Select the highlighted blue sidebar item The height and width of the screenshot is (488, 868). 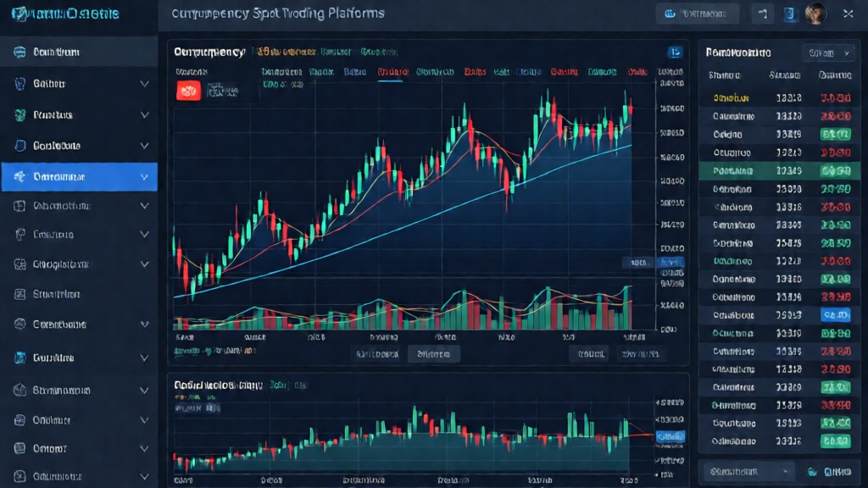pyautogui.click(x=79, y=177)
